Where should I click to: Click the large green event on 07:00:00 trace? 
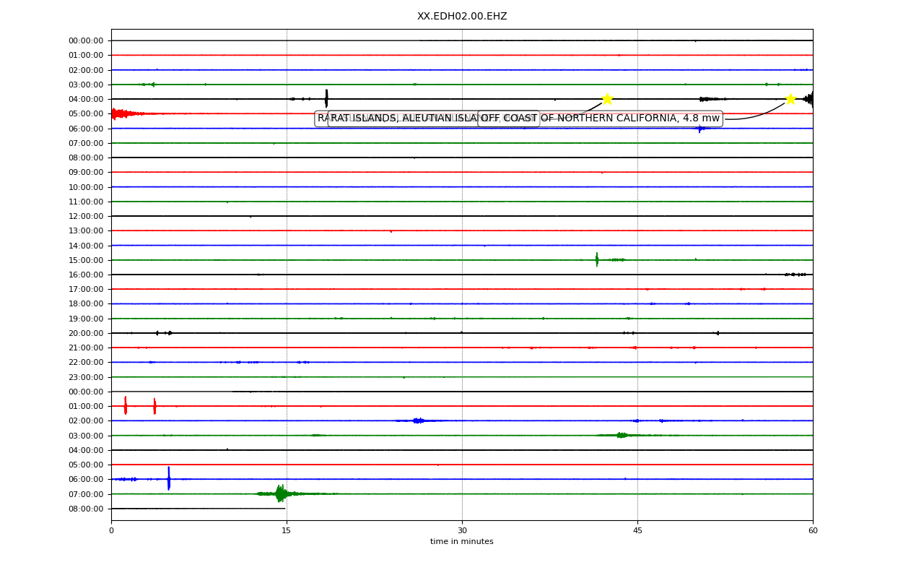click(x=281, y=493)
